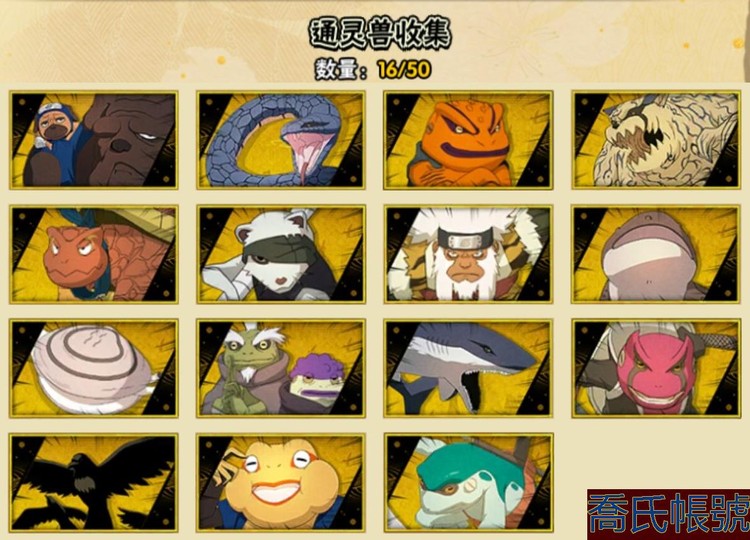750x540 pixels.
Task: Select the white-haired monkey king card
Action: tap(468, 254)
